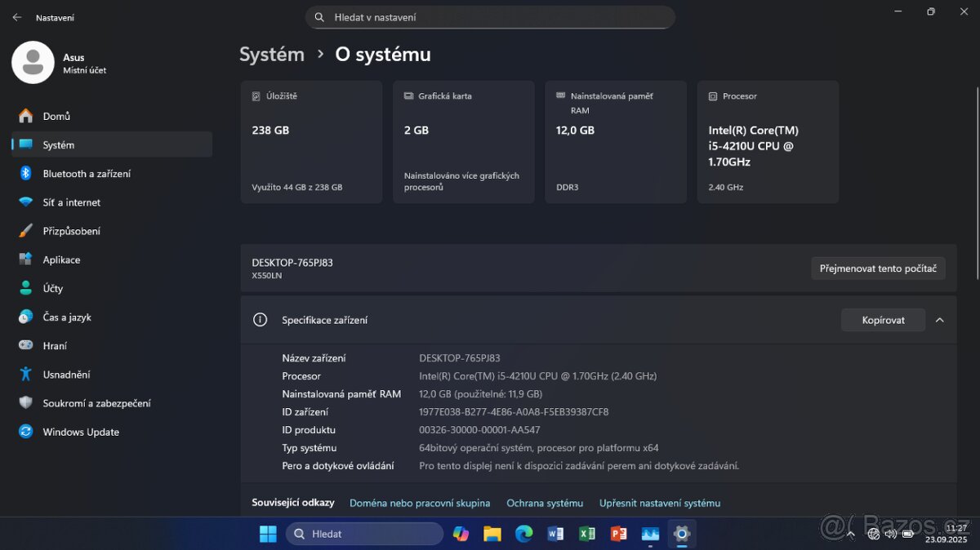
Task: Open Windows Update in the sidebar
Action: point(80,432)
